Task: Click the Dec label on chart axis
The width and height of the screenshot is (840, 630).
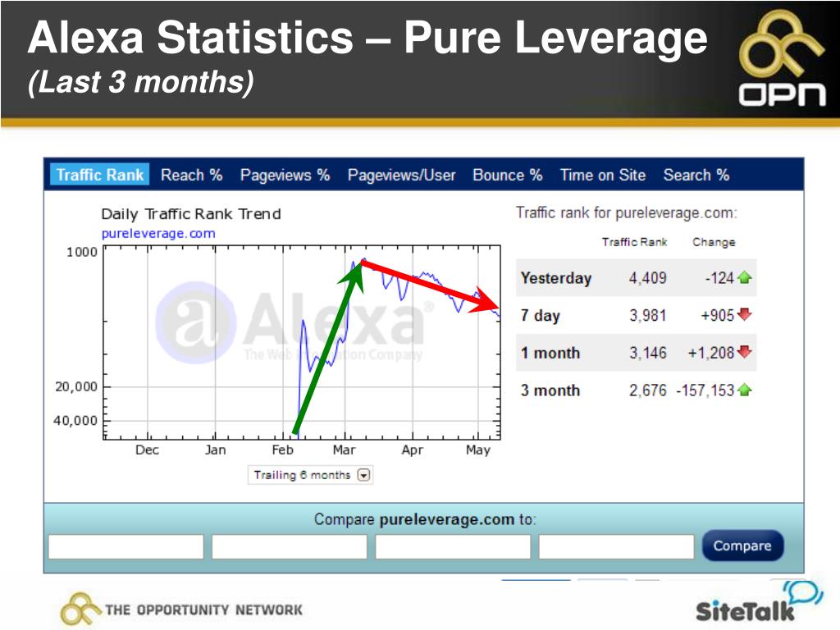Action: (x=148, y=450)
